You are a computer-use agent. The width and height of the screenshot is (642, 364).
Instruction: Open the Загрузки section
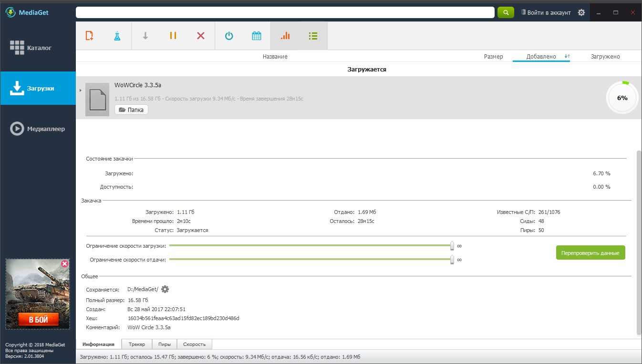[x=38, y=88]
